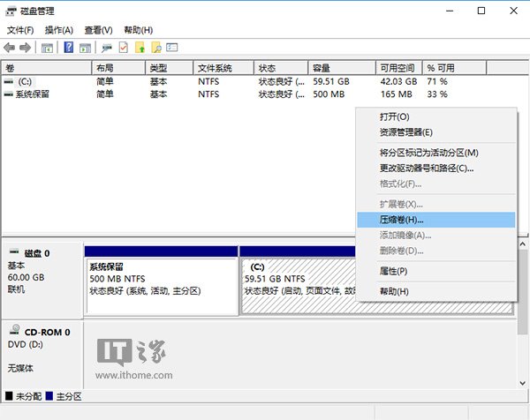Click the checkmark document toolbar icon
Image resolution: width=530 pixels, height=420 pixels.
(124, 48)
